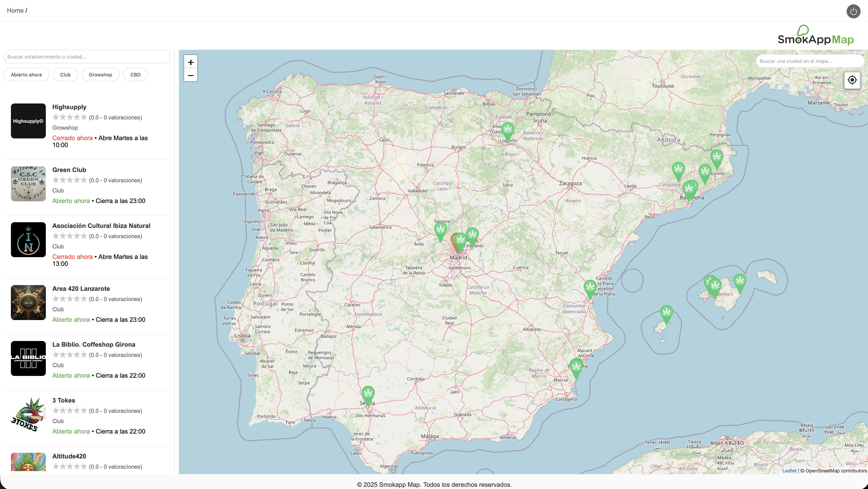Toggle the Club filter chip

tap(65, 74)
